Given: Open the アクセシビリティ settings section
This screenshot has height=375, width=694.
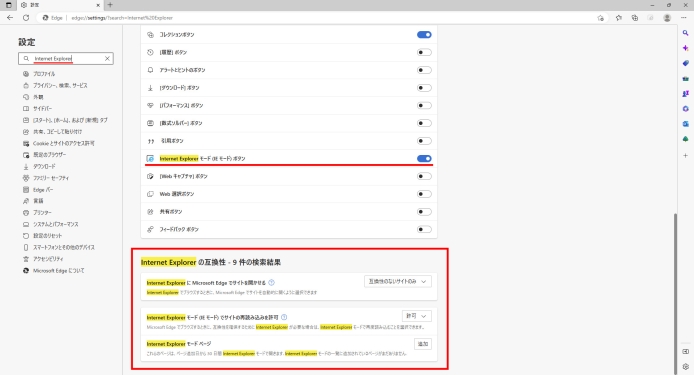Looking at the screenshot, I should pyautogui.click(x=48, y=259).
